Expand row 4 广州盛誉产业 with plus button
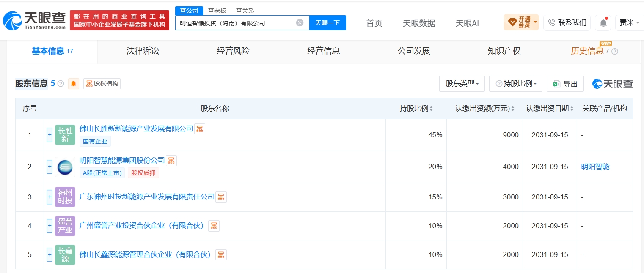Screen dimensions: 644x273 [x=50, y=226]
